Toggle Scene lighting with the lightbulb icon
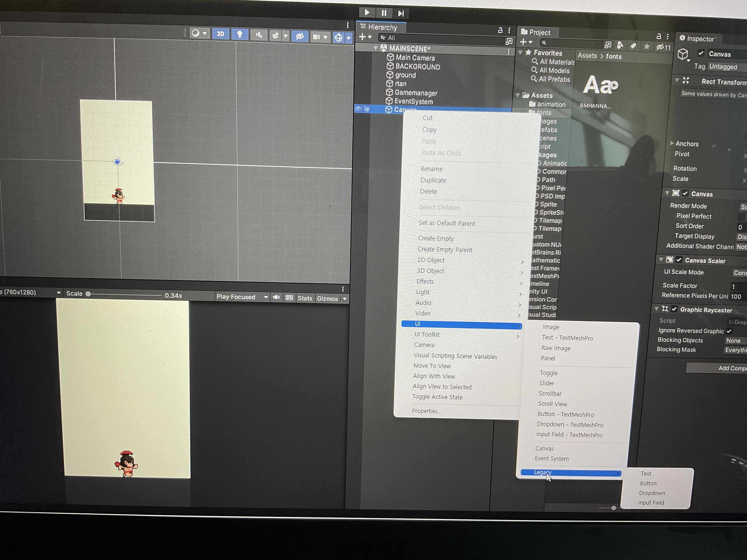The image size is (747, 560). [x=240, y=34]
